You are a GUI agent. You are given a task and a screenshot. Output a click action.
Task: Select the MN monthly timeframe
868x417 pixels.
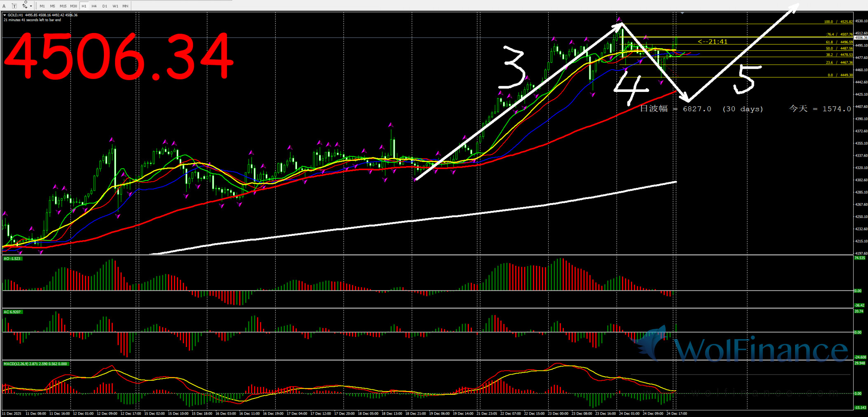pos(125,6)
